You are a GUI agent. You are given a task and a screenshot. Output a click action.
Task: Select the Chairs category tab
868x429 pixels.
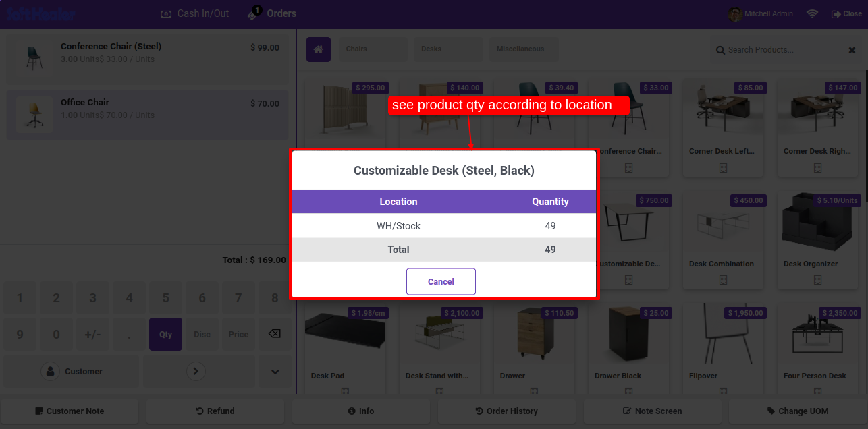373,49
